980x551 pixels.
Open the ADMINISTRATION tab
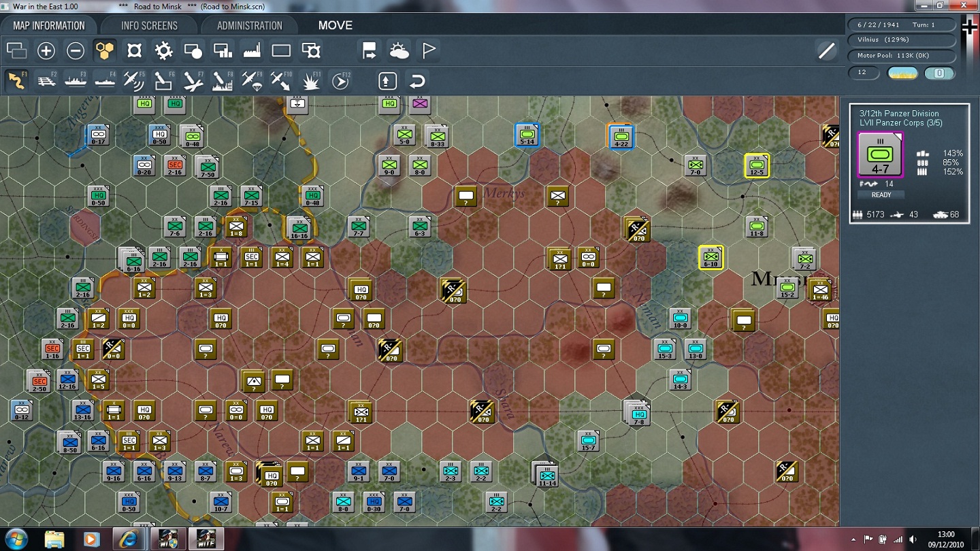(249, 26)
